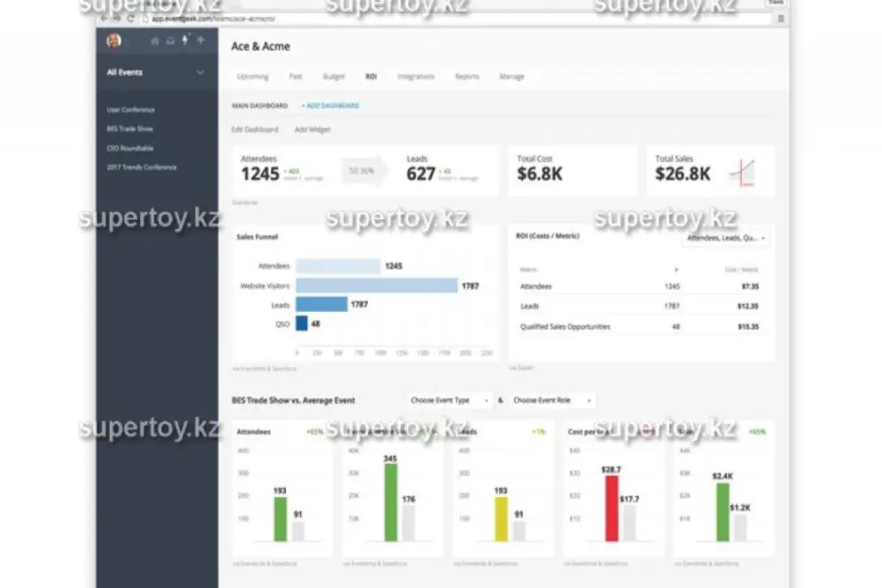
Task: Click the Add Dashboard link
Action: 331,106
